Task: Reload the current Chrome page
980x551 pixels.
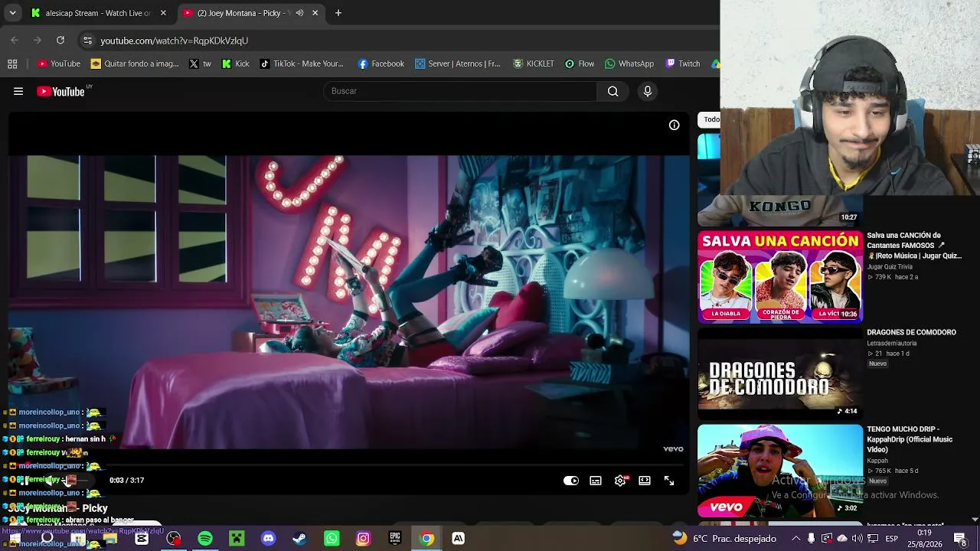Action: (x=60, y=40)
